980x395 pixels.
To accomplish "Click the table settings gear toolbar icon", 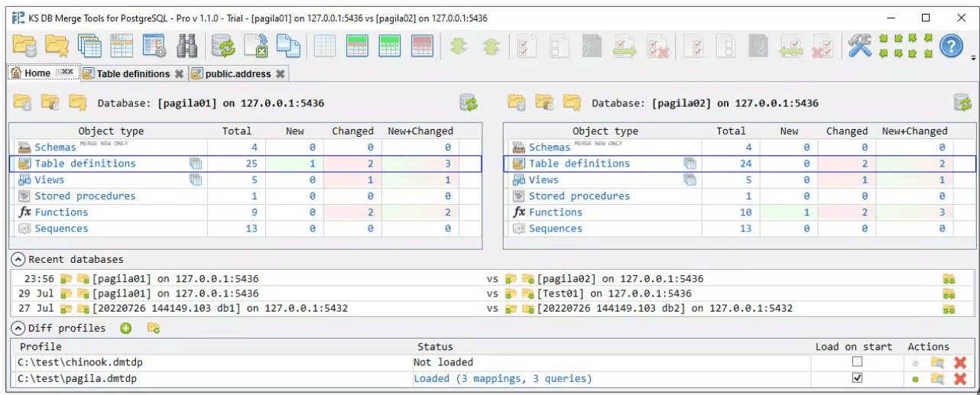I will click(x=155, y=46).
